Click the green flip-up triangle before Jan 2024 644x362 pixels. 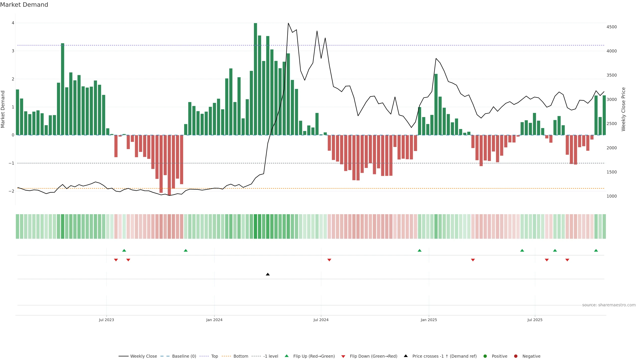click(x=185, y=250)
